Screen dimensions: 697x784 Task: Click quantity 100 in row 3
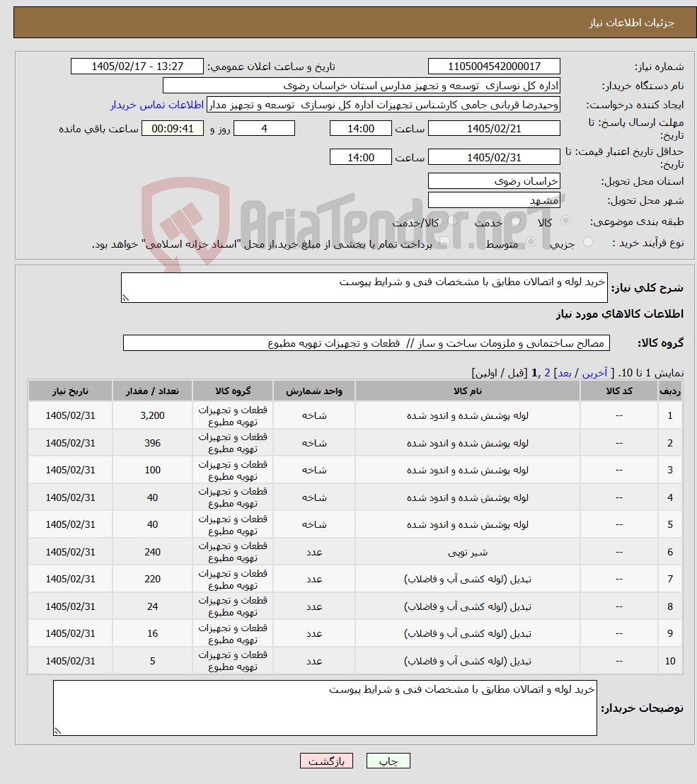click(153, 470)
